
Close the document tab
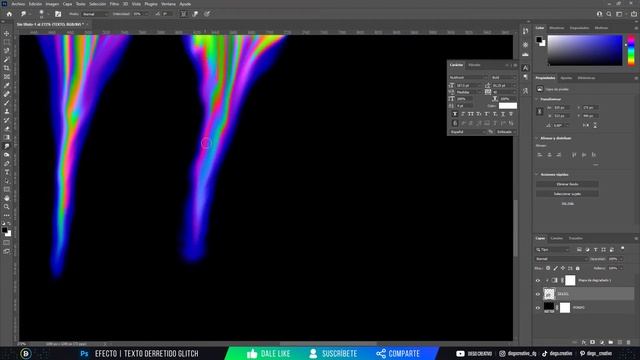87,24
